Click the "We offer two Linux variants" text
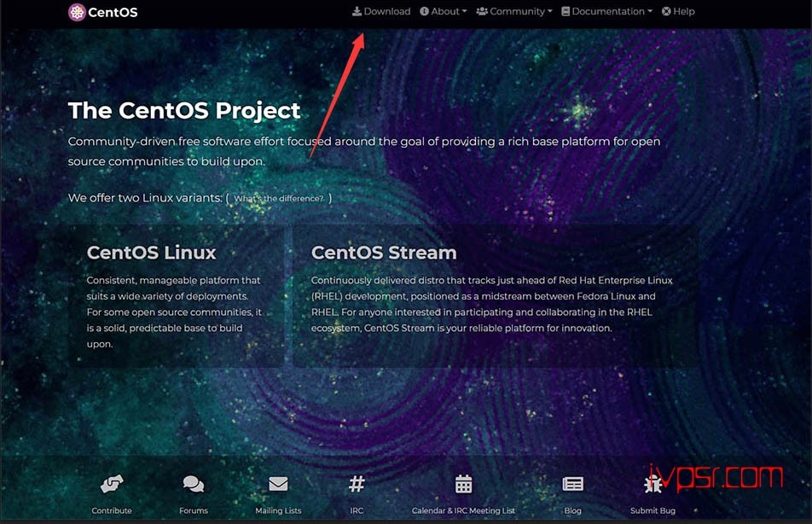Image resolution: width=812 pixels, height=524 pixels. [145, 198]
